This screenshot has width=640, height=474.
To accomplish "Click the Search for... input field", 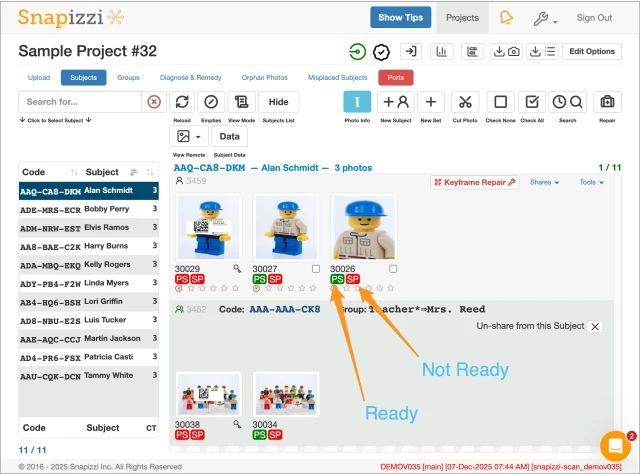I will point(80,102).
